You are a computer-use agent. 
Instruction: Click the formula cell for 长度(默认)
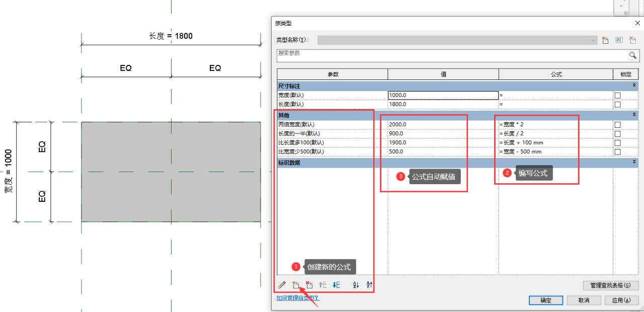coord(556,104)
